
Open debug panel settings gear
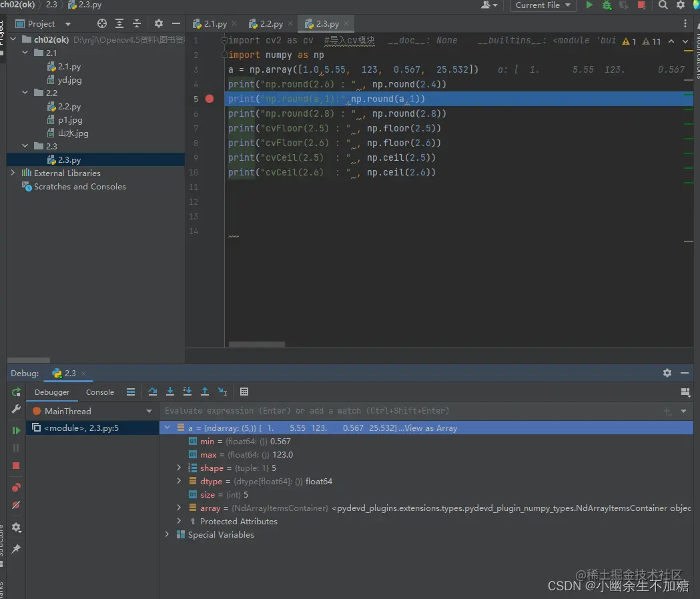coord(667,373)
